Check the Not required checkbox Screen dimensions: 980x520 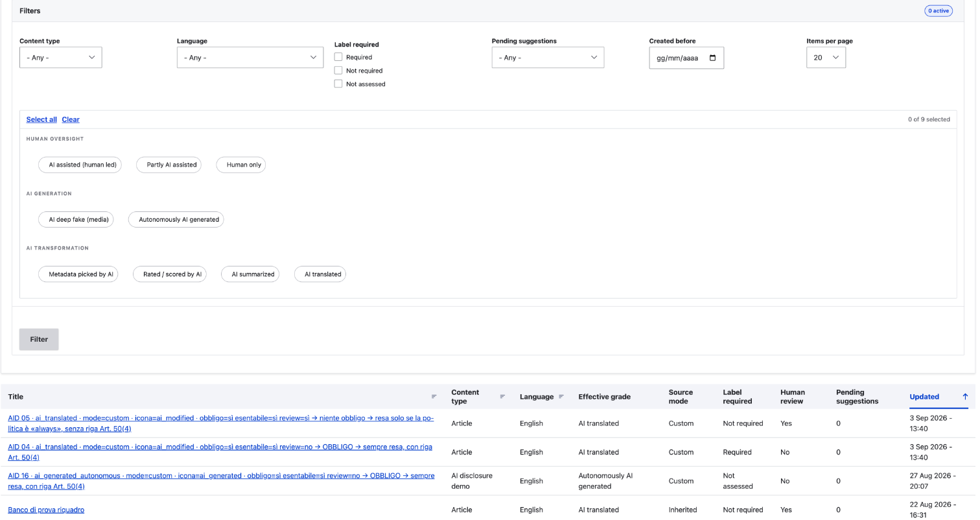click(x=338, y=71)
